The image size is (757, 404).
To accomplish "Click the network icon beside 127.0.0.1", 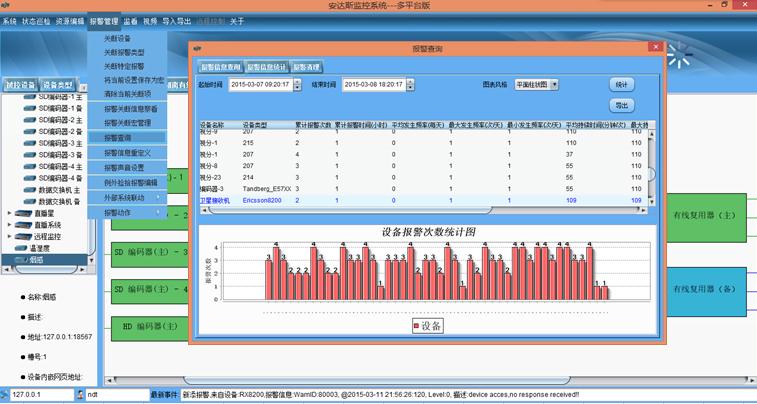I will [4, 394].
